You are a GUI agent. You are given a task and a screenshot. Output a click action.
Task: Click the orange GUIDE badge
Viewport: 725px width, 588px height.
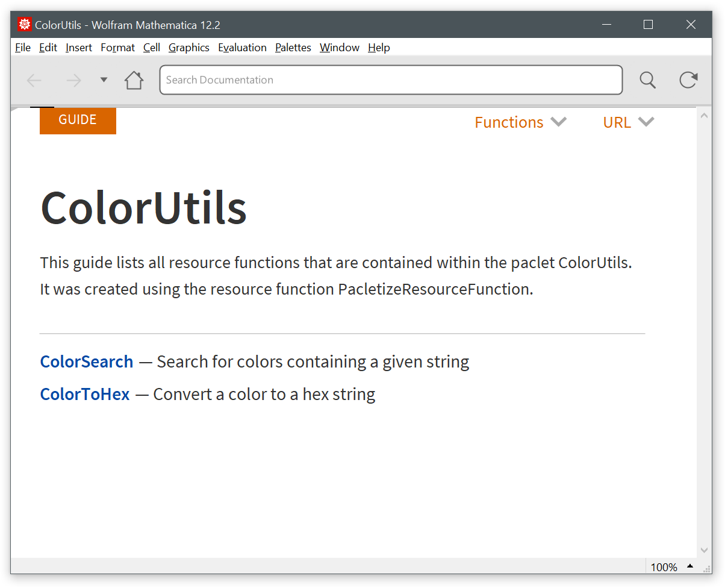[78, 120]
